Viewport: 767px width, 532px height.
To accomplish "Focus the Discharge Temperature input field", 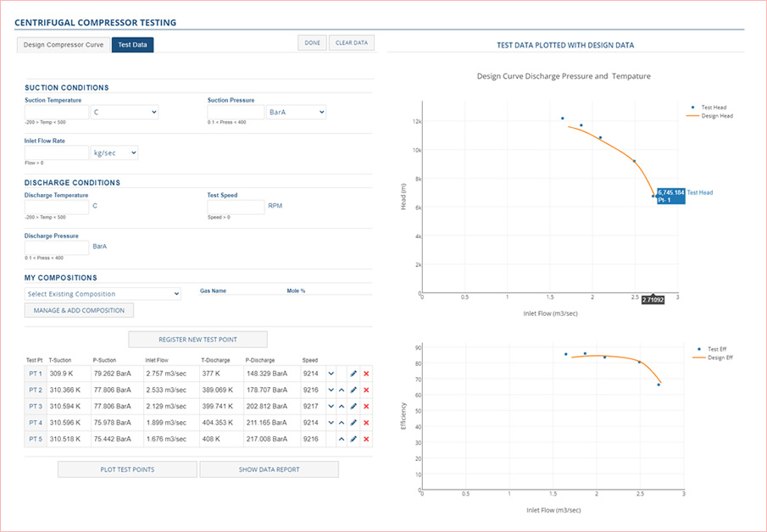I will (57, 207).
